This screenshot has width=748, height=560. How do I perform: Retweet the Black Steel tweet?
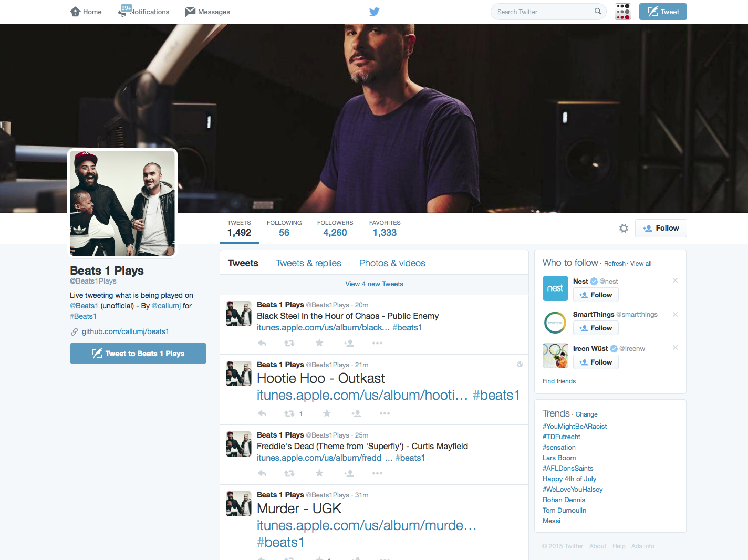[x=289, y=343]
